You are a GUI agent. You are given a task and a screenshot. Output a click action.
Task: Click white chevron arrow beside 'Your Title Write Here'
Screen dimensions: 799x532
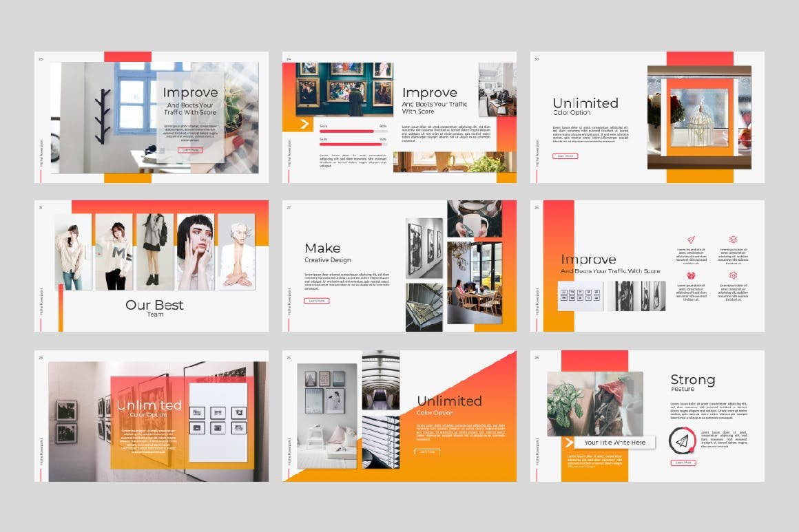[569, 443]
